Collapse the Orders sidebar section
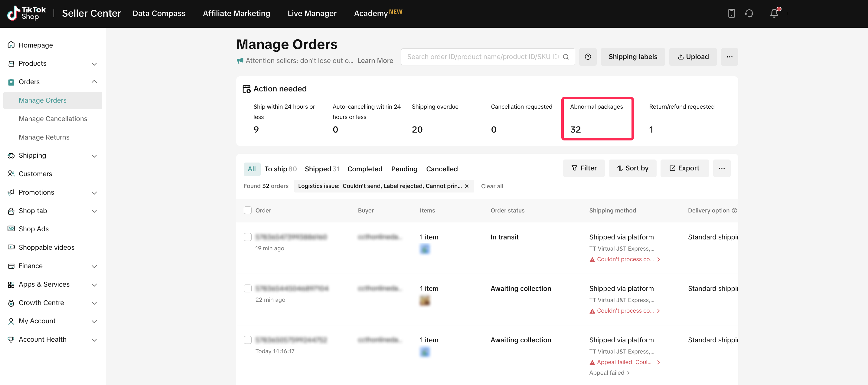The height and width of the screenshot is (385, 868). pos(94,82)
